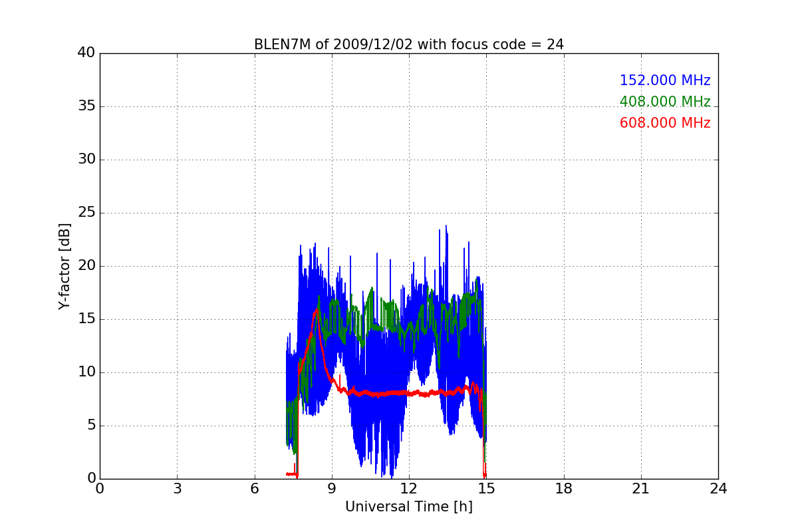Select the 408.000 MHz legend label
Viewport: 798px width, 532px height.
[x=665, y=102]
